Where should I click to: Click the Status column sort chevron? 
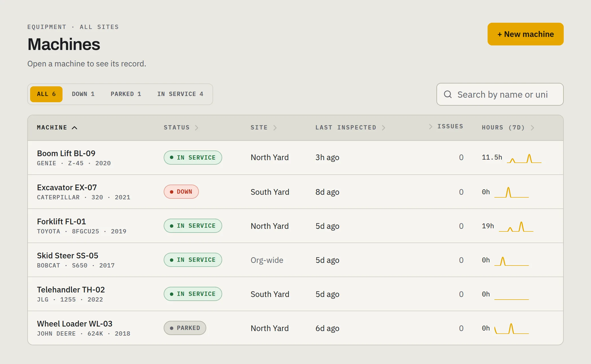(x=197, y=128)
